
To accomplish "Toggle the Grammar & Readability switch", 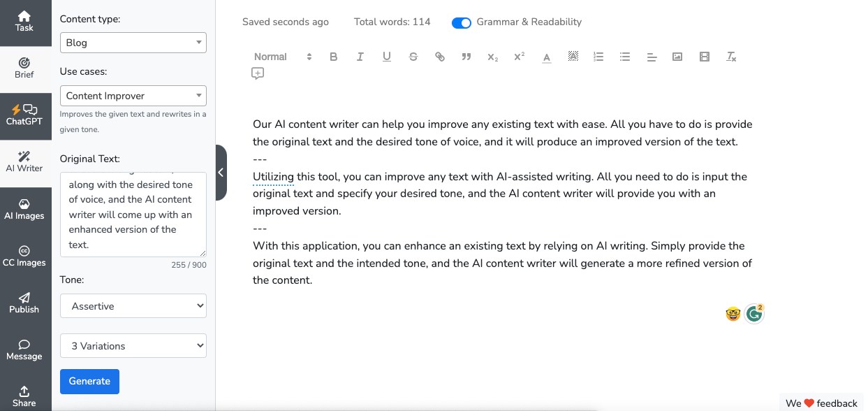I will tap(462, 22).
